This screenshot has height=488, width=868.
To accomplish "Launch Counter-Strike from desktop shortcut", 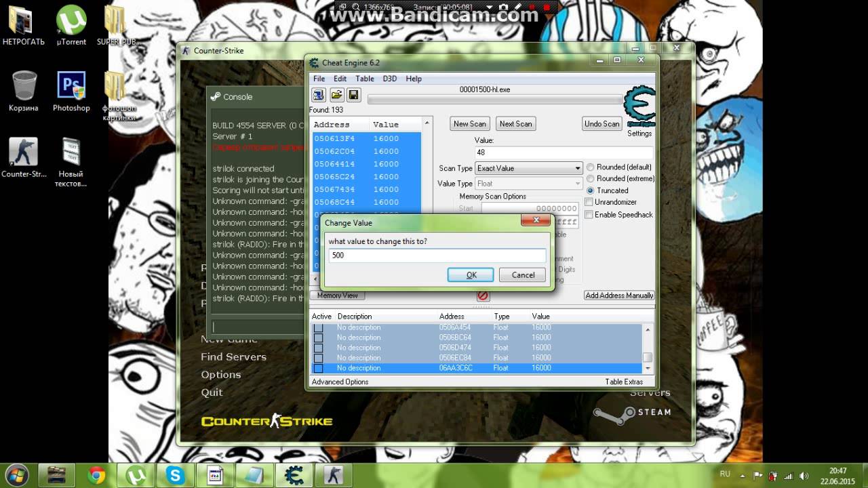I will (x=24, y=158).
